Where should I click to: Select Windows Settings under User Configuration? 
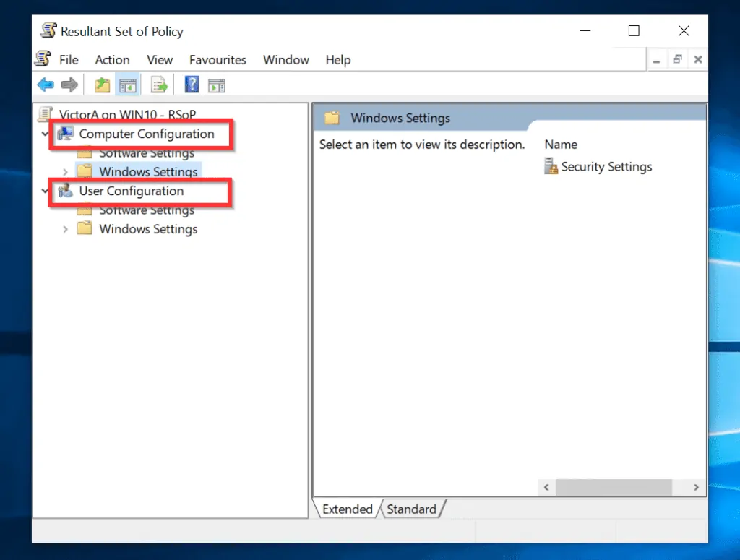click(148, 229)
